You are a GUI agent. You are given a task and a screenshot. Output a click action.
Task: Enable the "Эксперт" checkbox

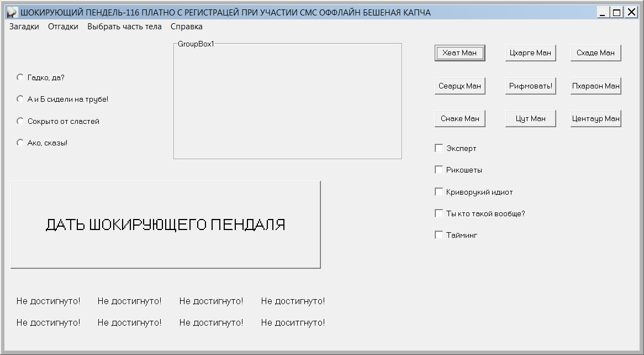[439, 148]
